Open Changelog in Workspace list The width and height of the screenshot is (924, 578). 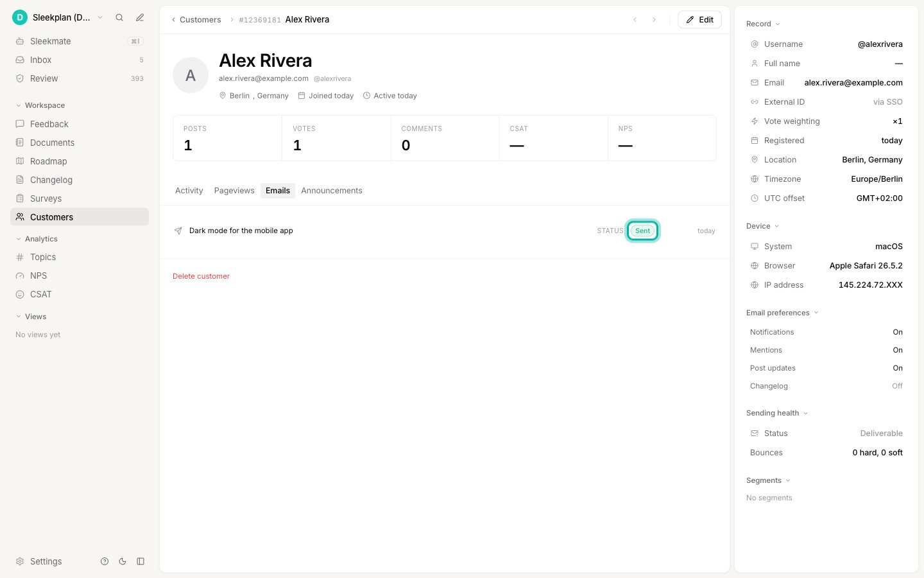pyautogui.click(x=80, y=180)
